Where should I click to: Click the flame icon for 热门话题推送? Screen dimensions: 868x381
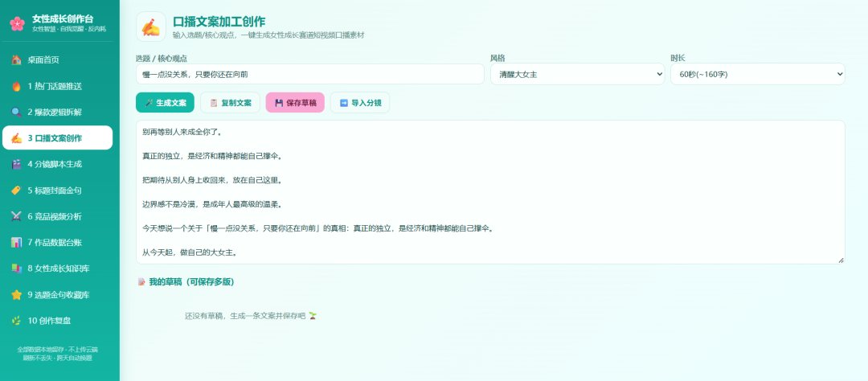point(17,86)
